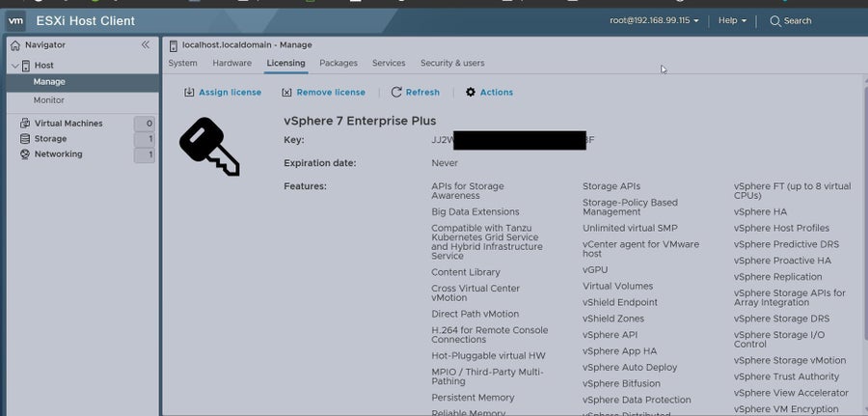868x416 pixels.
Task: Click the feature Persistent Memory
Action: [x=473, y=398]
